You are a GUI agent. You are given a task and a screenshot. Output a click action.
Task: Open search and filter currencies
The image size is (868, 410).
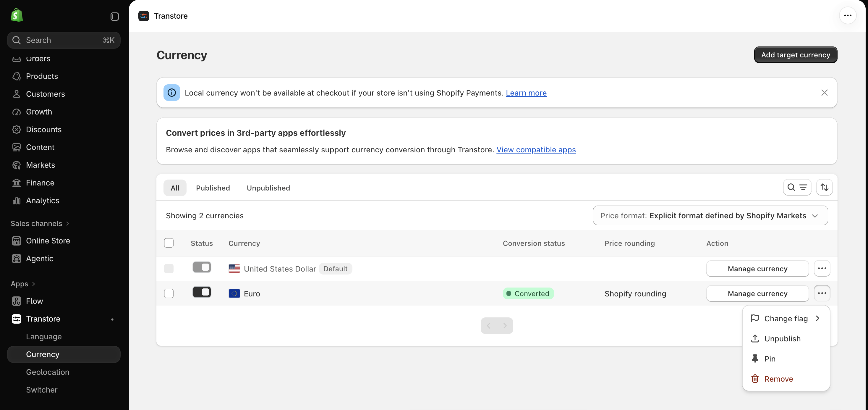(797, 188)
